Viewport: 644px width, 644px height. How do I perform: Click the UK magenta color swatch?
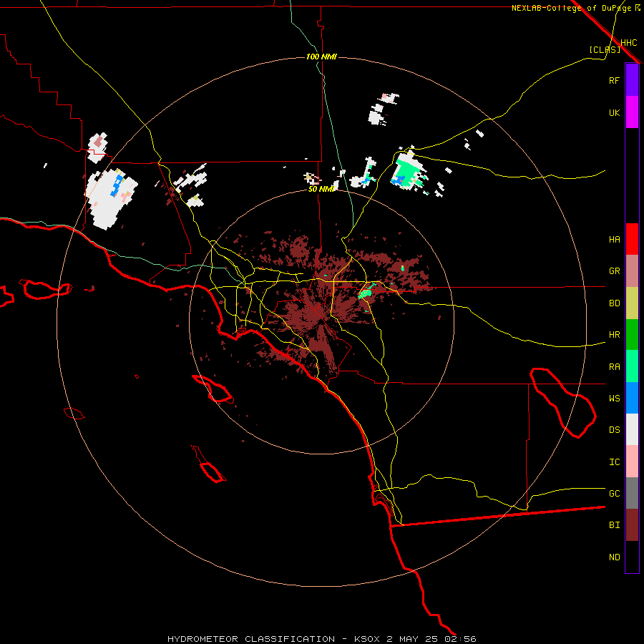[632, 112]
